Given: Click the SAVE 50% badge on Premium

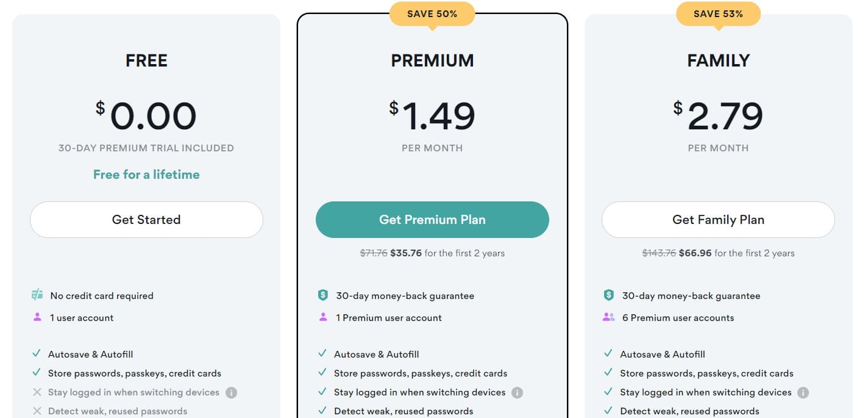Looking at the screenshot, I should pos(432,14).
